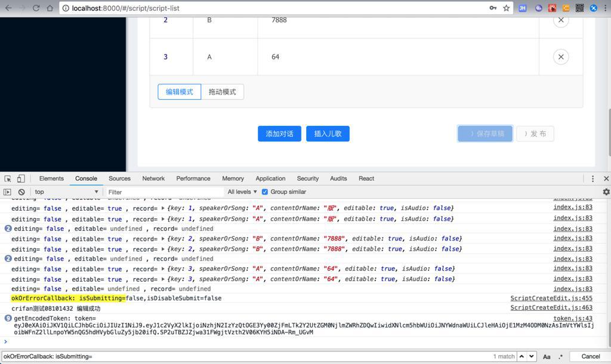The image size is (611, 364).
Task: Toggle the Group similar checkbox
Action: [265, 192]
